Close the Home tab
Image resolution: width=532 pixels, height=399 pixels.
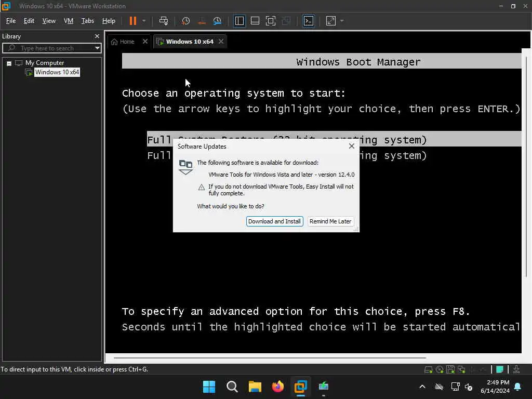(x=145, y=42)
